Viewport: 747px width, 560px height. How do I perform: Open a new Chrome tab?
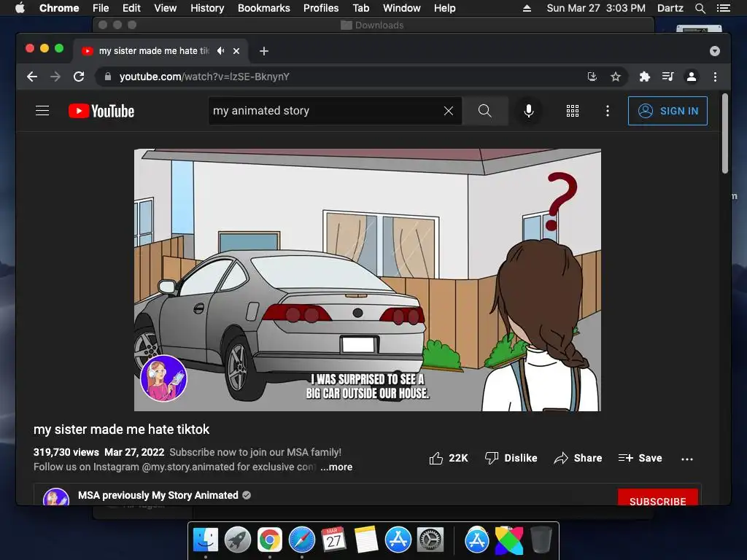coord(264,51)
